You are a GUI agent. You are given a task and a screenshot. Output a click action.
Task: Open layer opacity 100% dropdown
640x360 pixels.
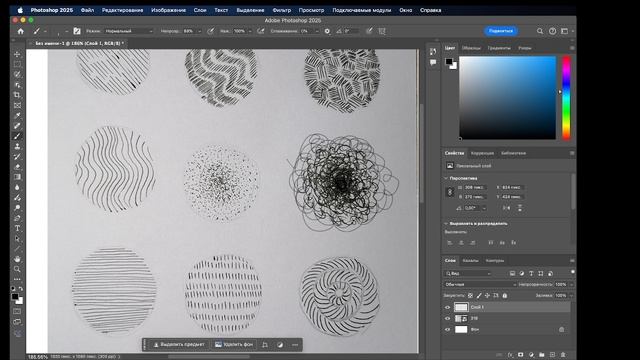pyautogui.click(x=571, y=284)
